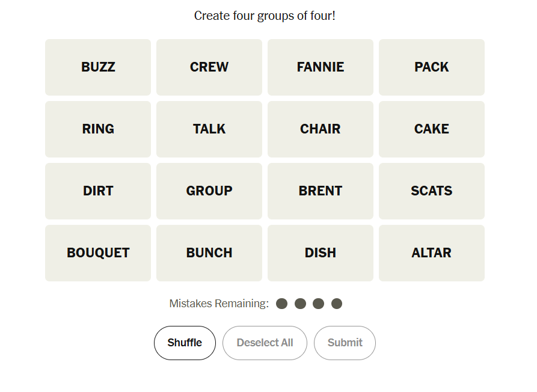Select the BOUQUET word tile
The image size is (537, 392).
point(98,253)
